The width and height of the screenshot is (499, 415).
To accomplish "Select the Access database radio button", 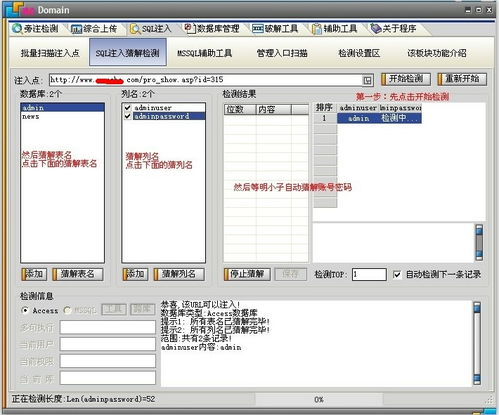I will pyautogui.click(x=25, y=310).
